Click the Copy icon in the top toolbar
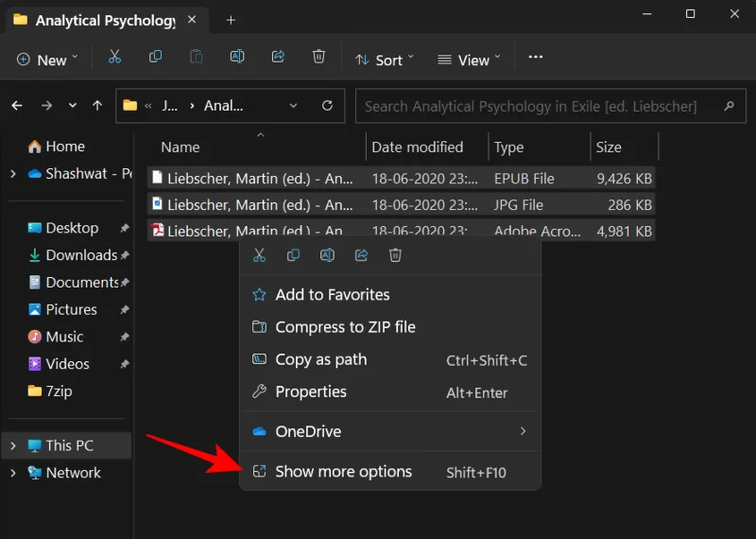 tap(155, 57)
